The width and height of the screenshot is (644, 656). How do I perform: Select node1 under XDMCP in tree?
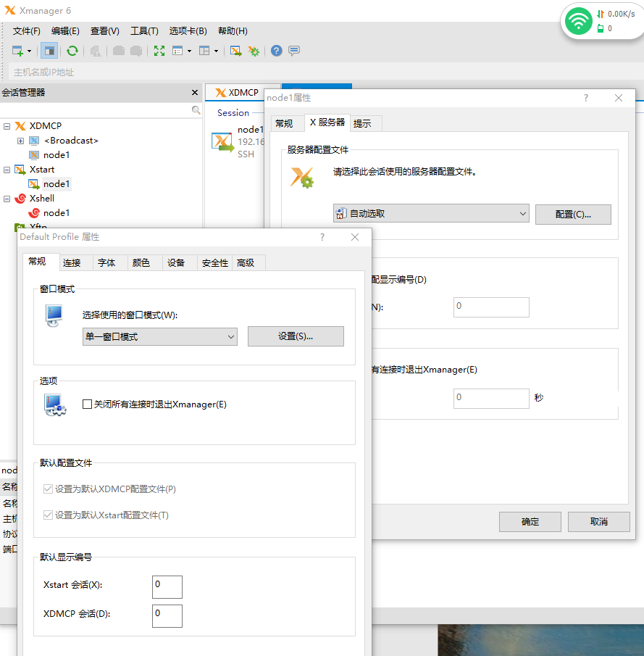coord(57,155)
